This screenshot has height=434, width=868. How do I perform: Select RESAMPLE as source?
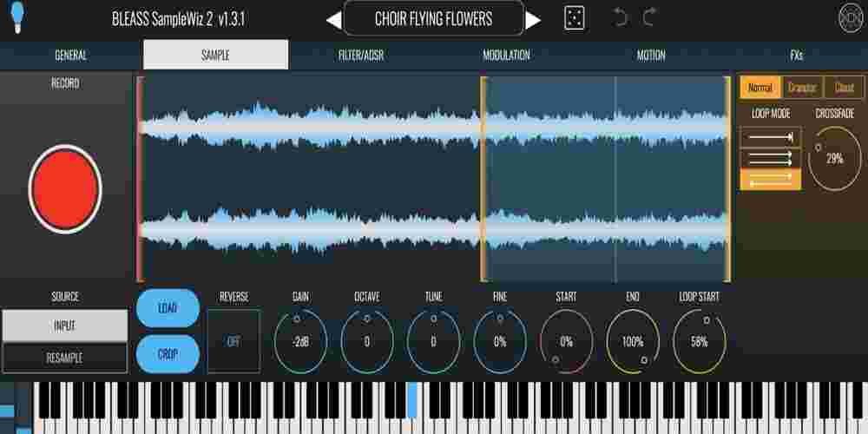tap(65, 358)
